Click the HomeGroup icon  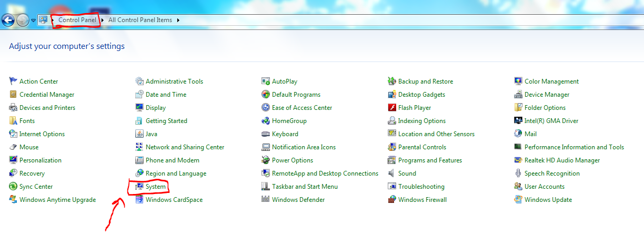(x=266, y=120)
